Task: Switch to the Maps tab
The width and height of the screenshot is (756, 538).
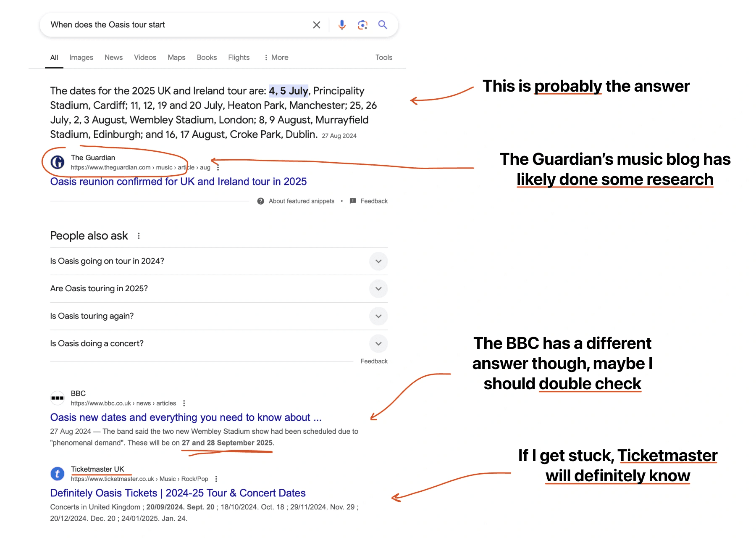Action: coord(176,58)
